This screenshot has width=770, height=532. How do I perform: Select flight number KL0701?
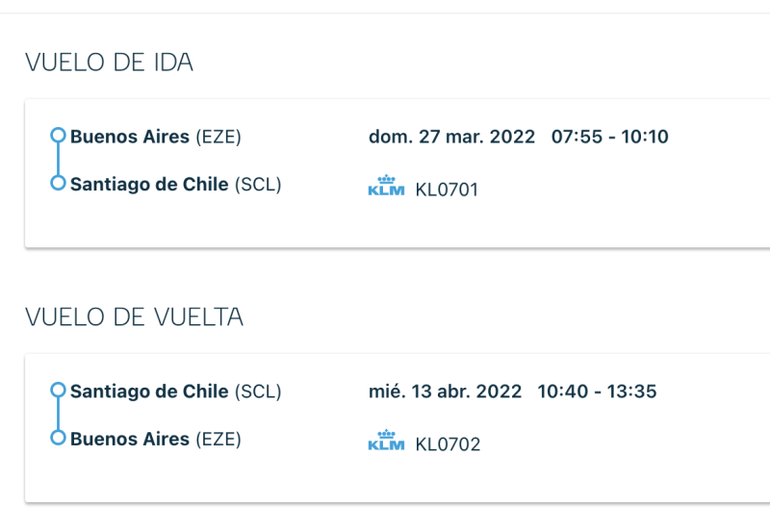pyautogui.click(x=447, y=190)
